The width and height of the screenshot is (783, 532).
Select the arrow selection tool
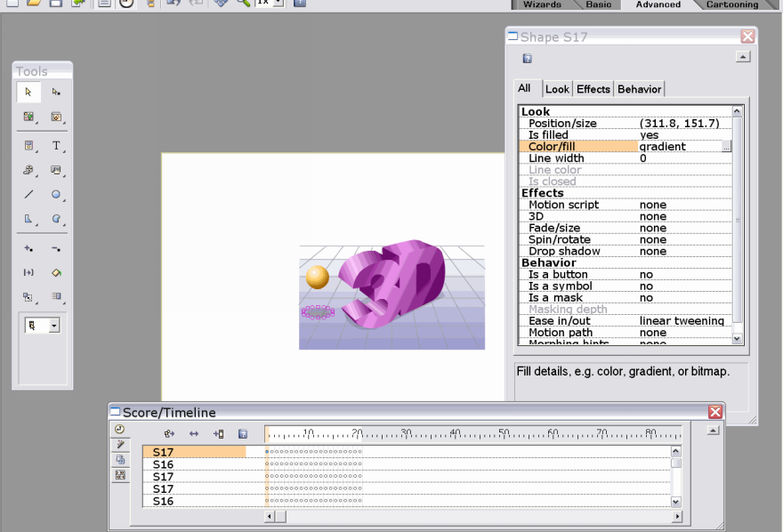tap(28, 92)
